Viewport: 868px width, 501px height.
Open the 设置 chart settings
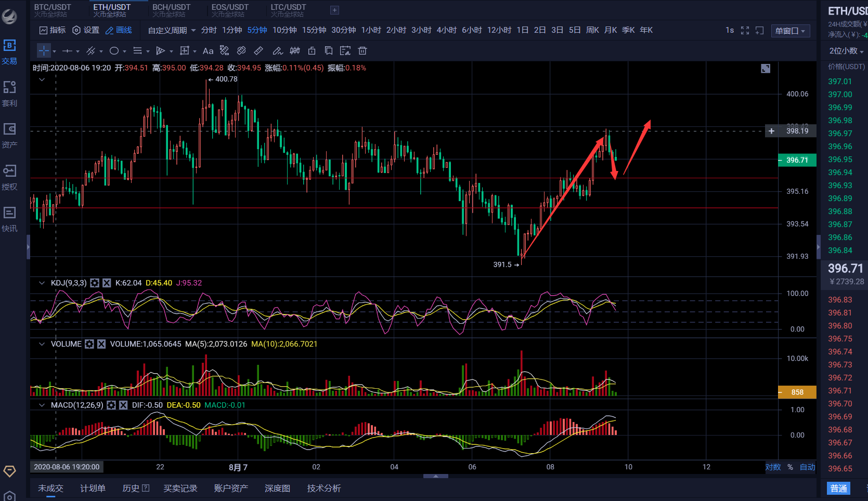tap(86, 30)
